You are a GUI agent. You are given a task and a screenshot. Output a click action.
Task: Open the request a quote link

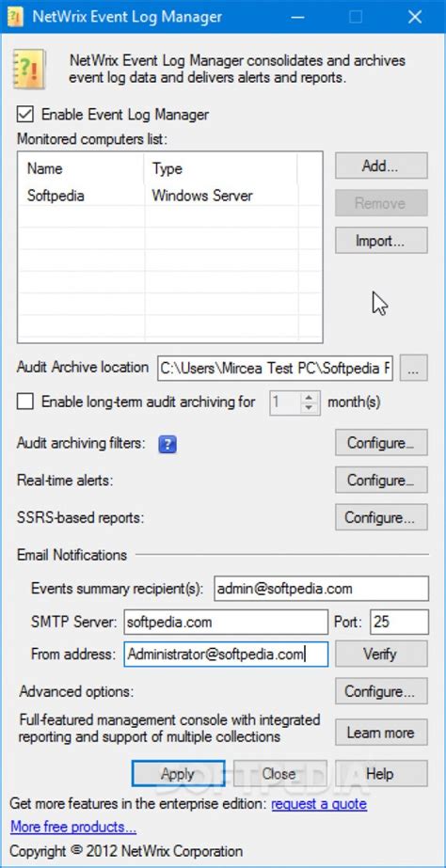319,803
